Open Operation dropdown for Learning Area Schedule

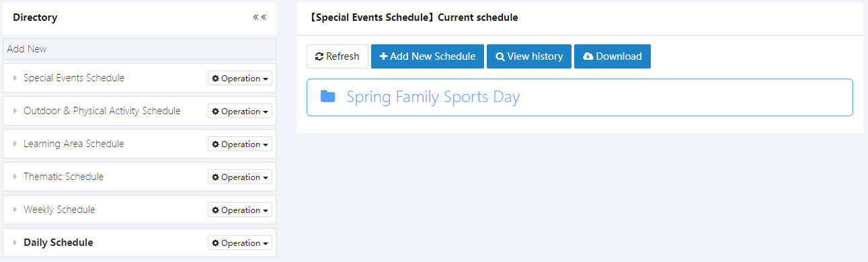(x=240, y=144)
